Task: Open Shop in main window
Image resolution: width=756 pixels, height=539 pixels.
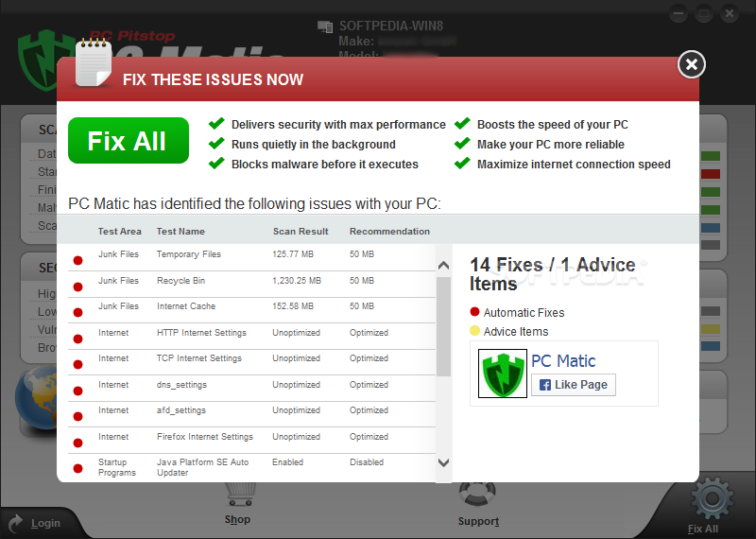Action: tap(237, 520)
